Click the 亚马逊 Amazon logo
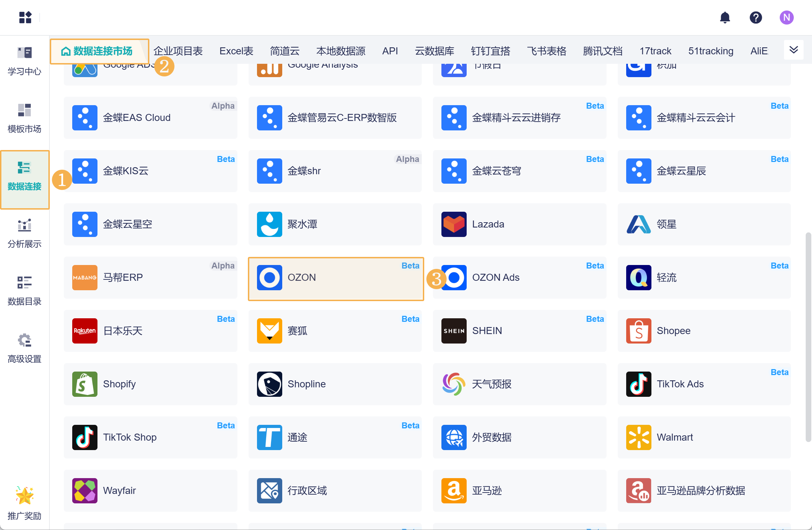Image resolution: width=812 pixels, height=530 pixels. click(454, 491)
